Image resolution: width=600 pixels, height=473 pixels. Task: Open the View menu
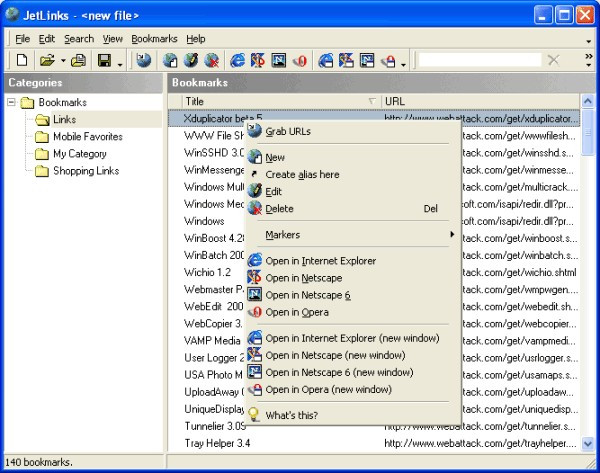pyautogui.click(x=112, y=39)
